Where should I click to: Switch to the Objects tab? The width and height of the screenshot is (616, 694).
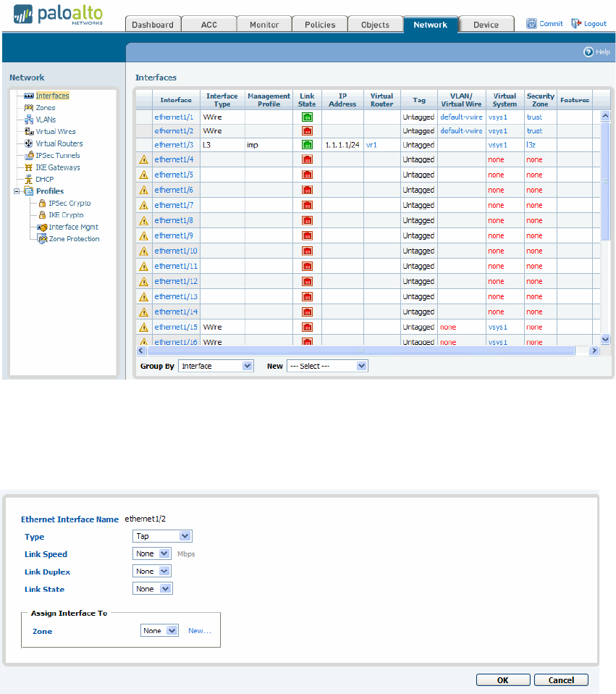[x=376, y=25]
